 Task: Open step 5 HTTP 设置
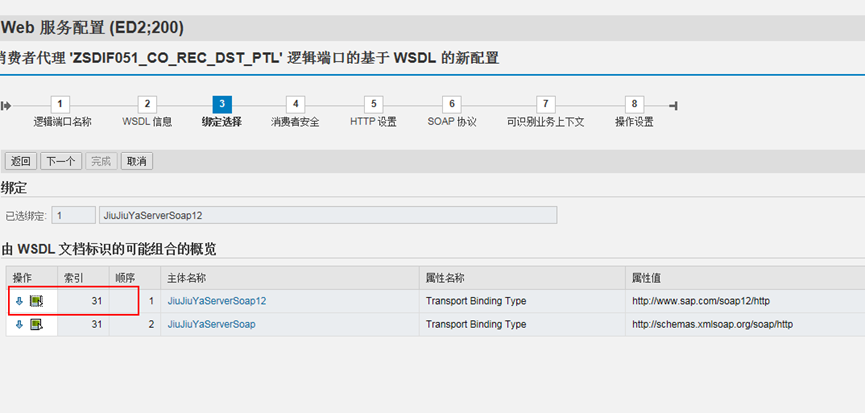point(373,104)
